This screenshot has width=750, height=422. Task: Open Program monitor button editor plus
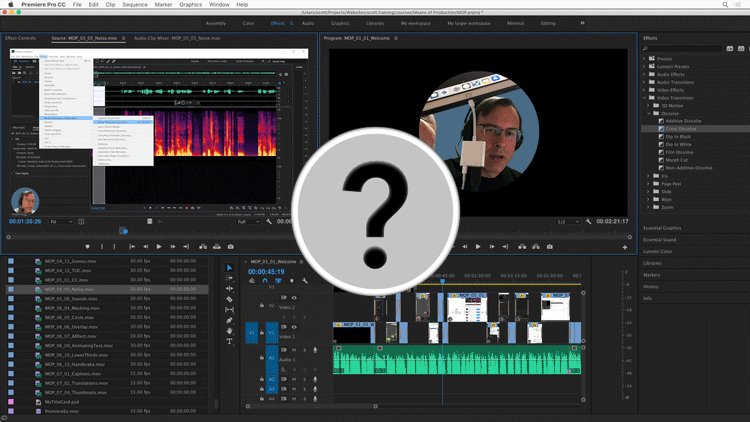[625, 247]
